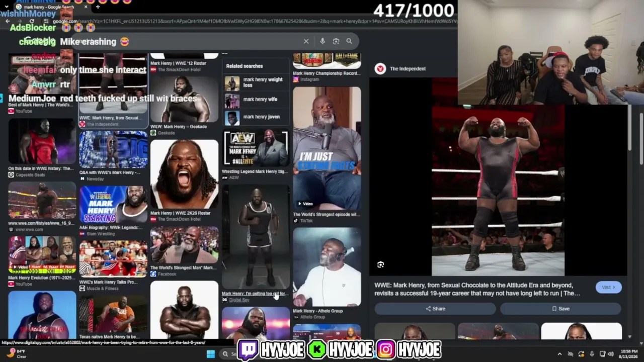
Task: Open the browser tab search chevron
Action: (x=7, y=7)
